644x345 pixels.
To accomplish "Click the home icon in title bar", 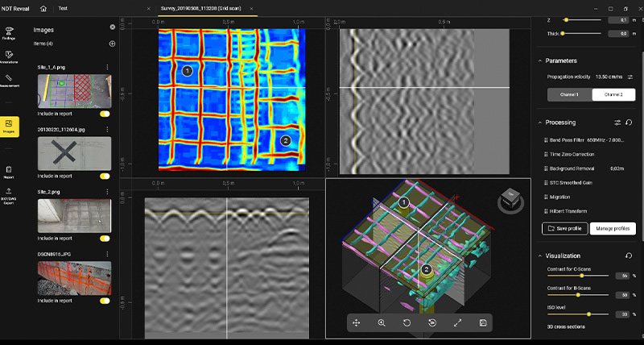I will [43, 8].
